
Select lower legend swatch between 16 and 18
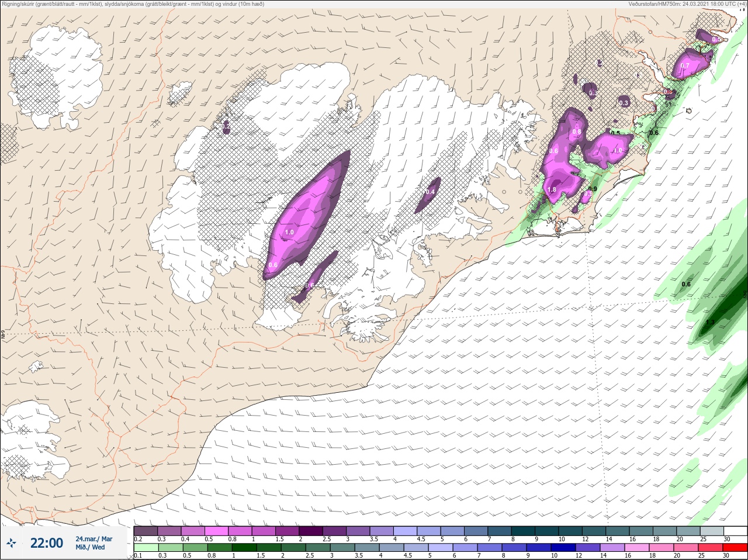[638, 548]
